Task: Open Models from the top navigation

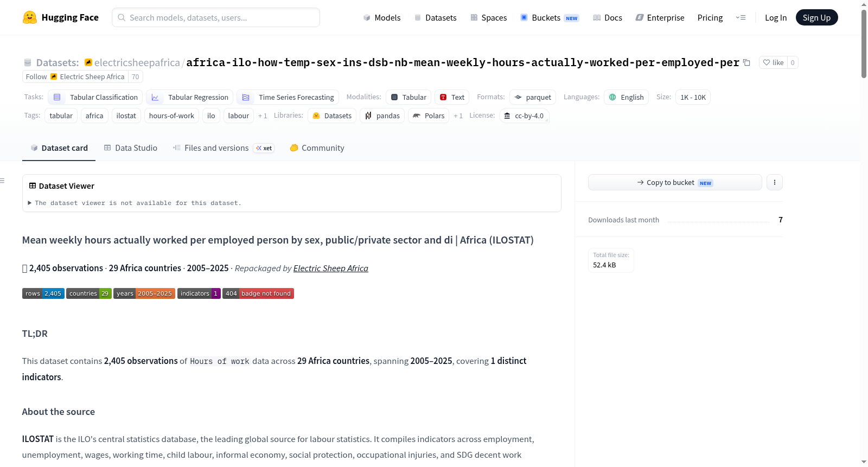Action: coord(382,17)
